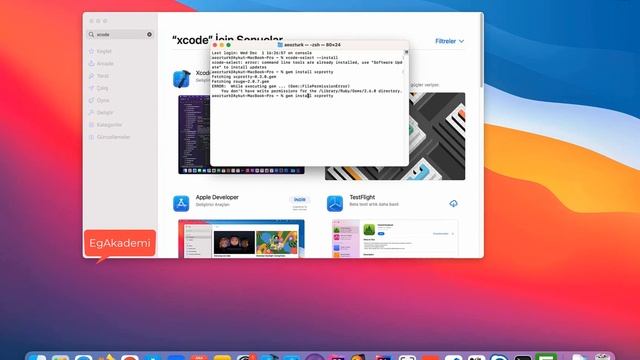Open the Apple Developer app icon
This screenshot has width=640, height=360.
pos(181,203)
